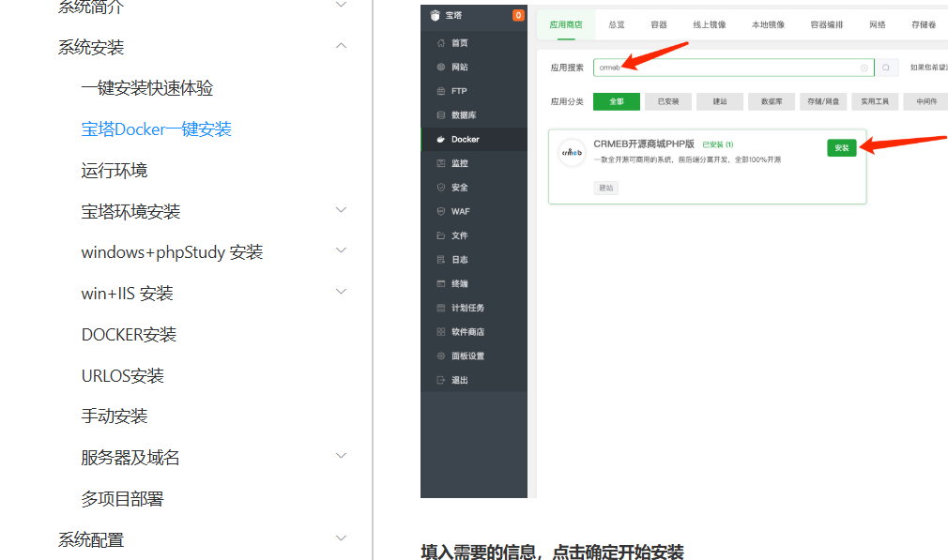
Task: Select the 全部 category filter
Action: tap(617, 101)
